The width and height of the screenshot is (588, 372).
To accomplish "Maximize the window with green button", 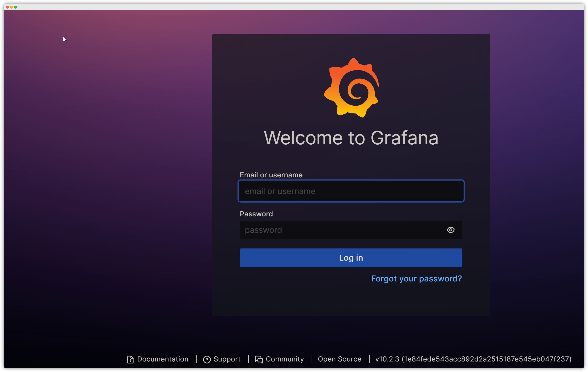I will (x=15, y=7).
